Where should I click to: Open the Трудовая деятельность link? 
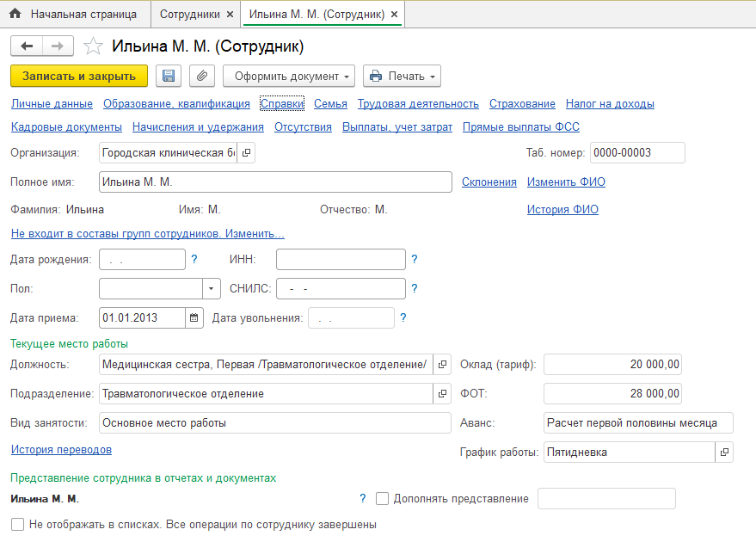(418, 104)
